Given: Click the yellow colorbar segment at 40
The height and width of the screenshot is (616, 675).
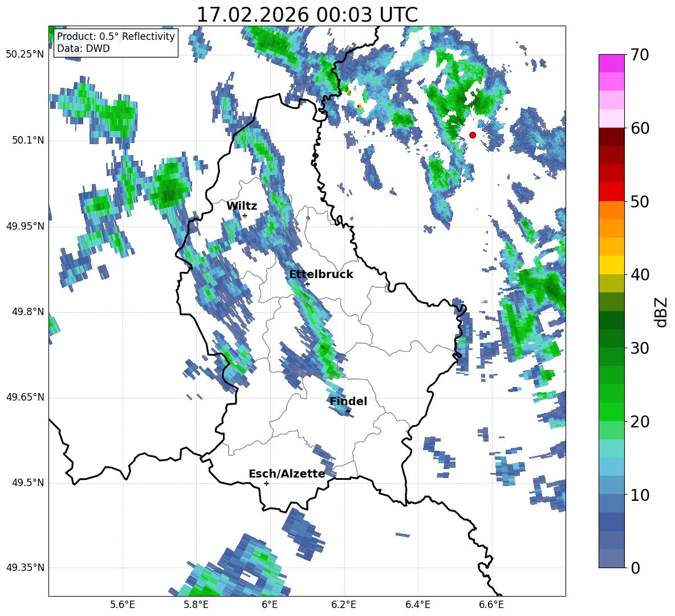Looking at the screenshot, I should [611, 265].
